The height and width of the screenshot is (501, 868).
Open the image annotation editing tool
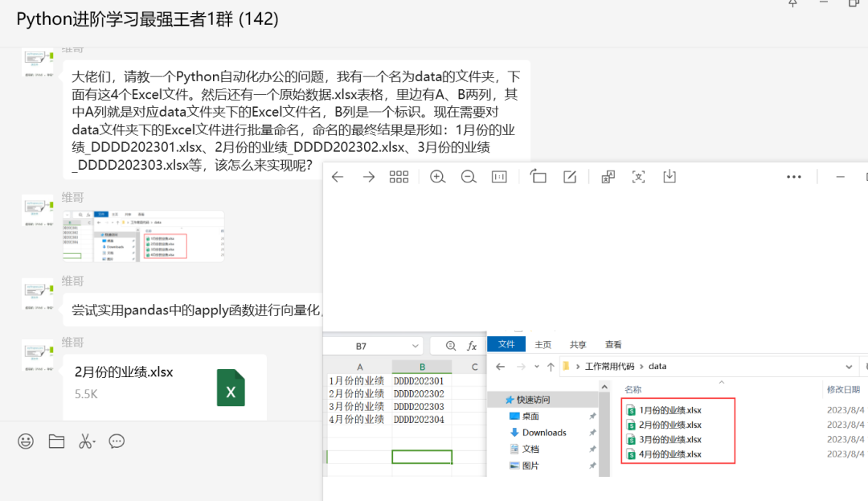coord(571,176)
